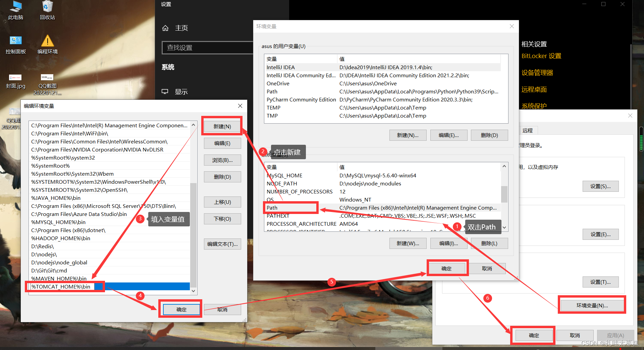Select the D:\nodejs\node_global path entry
Viewport: 644px width, 350px height.
[109, 262]
